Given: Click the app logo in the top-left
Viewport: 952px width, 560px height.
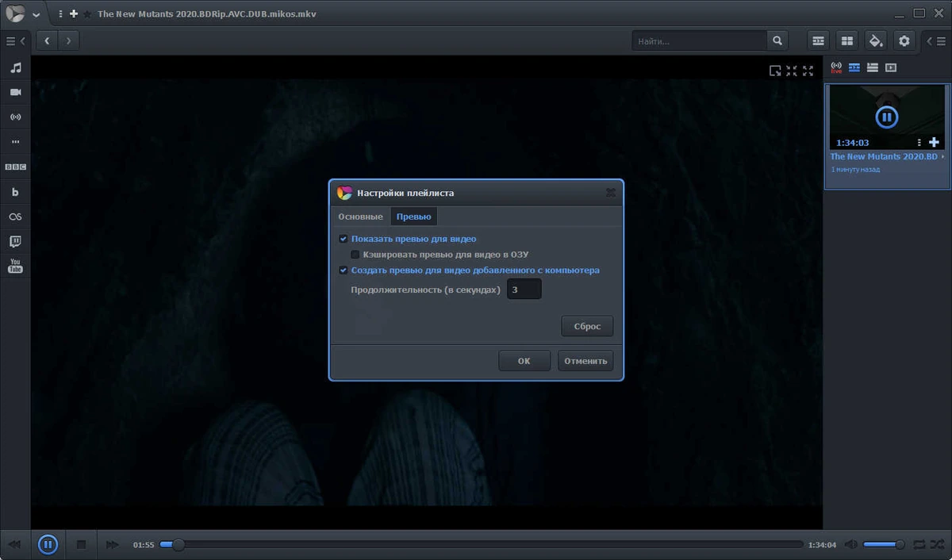Looking at the screenshot, I should [15, 15].
